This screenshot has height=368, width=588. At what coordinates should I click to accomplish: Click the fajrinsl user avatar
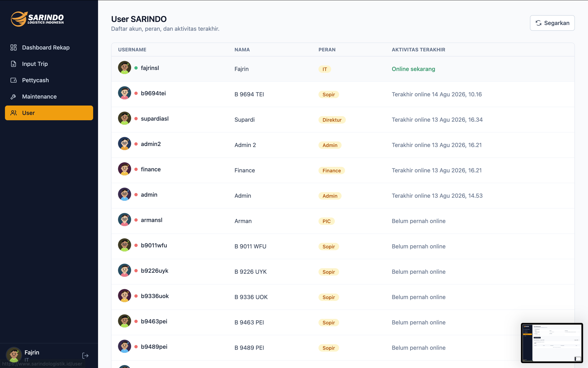(124, 67)
